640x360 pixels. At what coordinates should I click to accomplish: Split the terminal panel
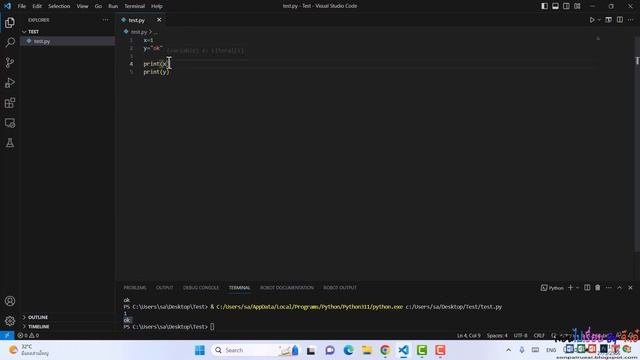click(587, 288)
